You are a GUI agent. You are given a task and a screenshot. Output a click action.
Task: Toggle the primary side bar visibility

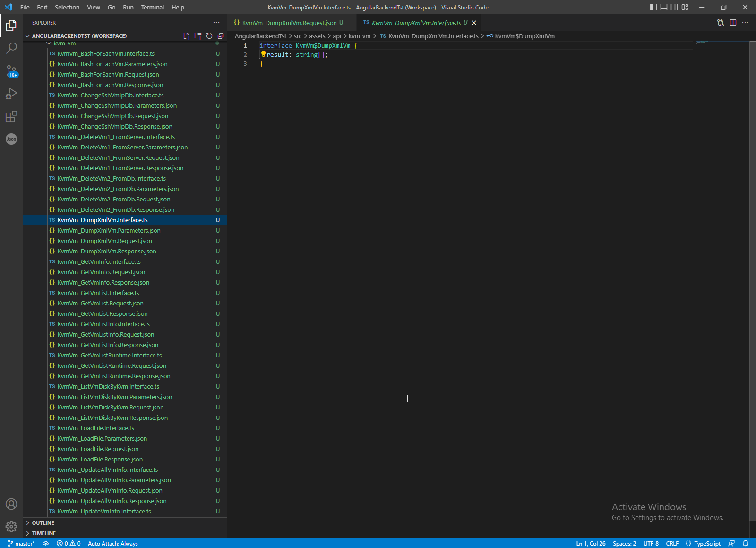tap(653, 7)
